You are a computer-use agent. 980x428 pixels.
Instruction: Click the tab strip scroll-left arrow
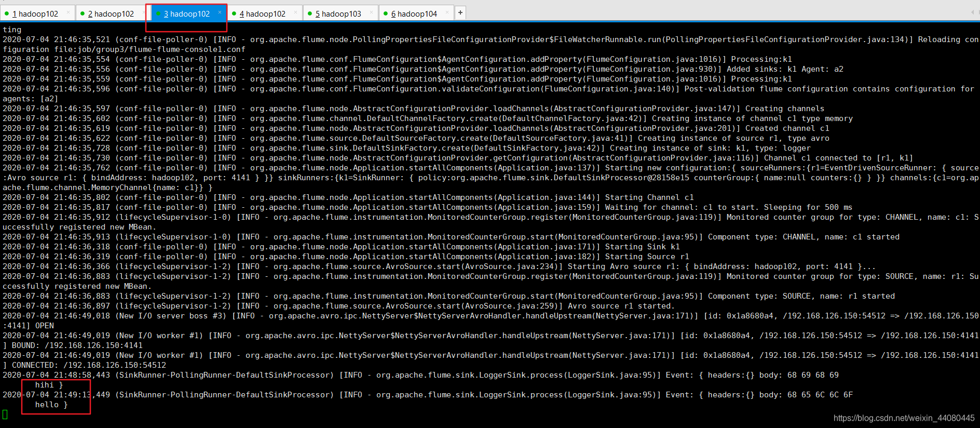point(972,12)
